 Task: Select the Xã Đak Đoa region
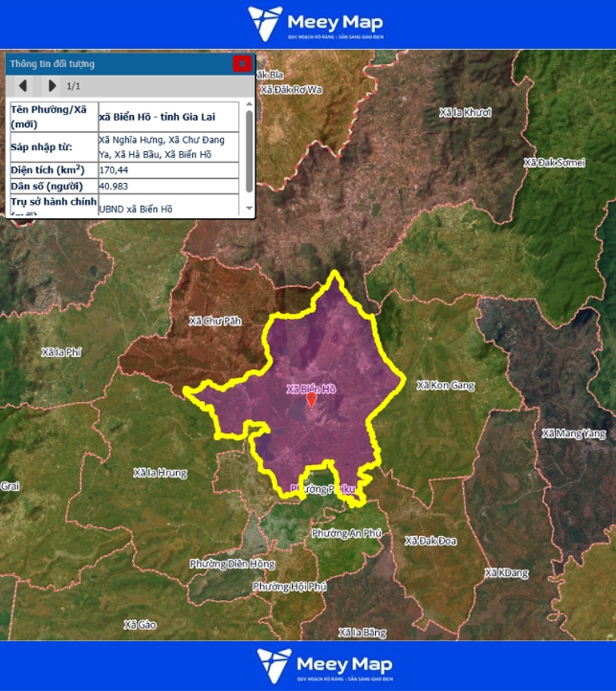pyautogui.click(x=430, y=541)
